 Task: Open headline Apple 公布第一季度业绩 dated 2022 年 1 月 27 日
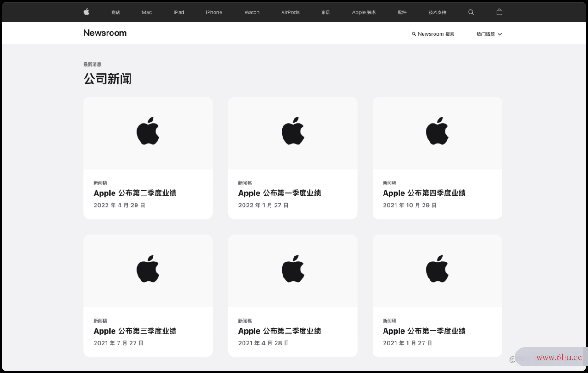coord(280,193)
